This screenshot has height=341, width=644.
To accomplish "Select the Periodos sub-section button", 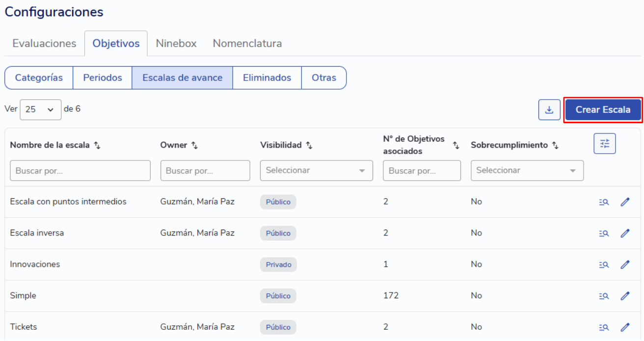I will point(103,78).
